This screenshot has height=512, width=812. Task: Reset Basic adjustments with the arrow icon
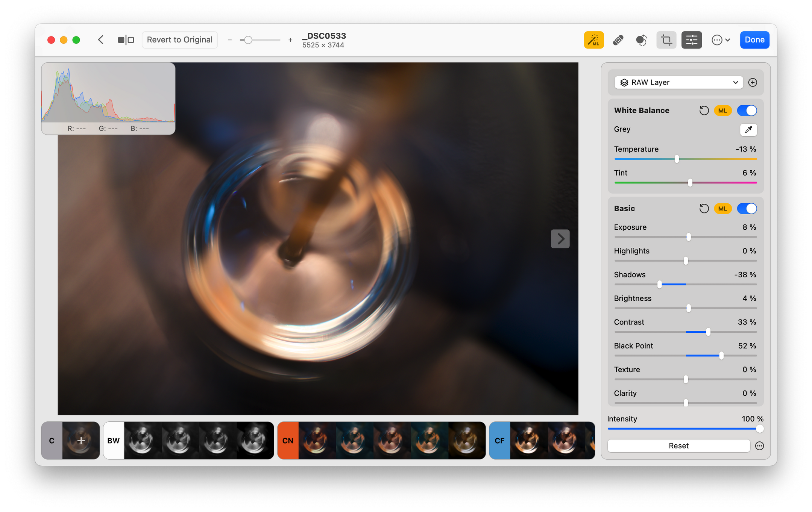[704, 209]
